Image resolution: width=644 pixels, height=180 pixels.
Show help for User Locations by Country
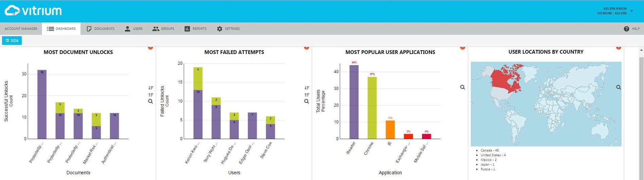619,48
